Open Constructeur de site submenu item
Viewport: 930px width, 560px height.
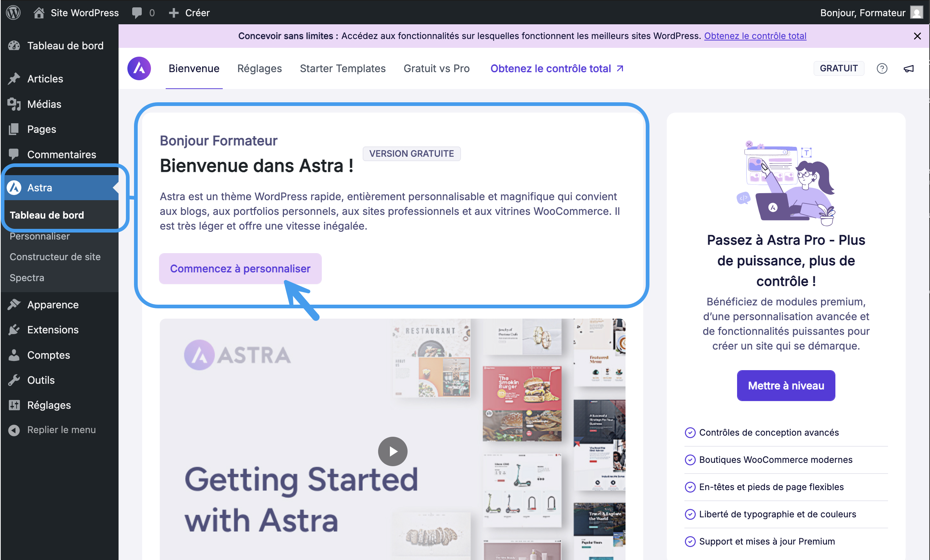point(55,257)
